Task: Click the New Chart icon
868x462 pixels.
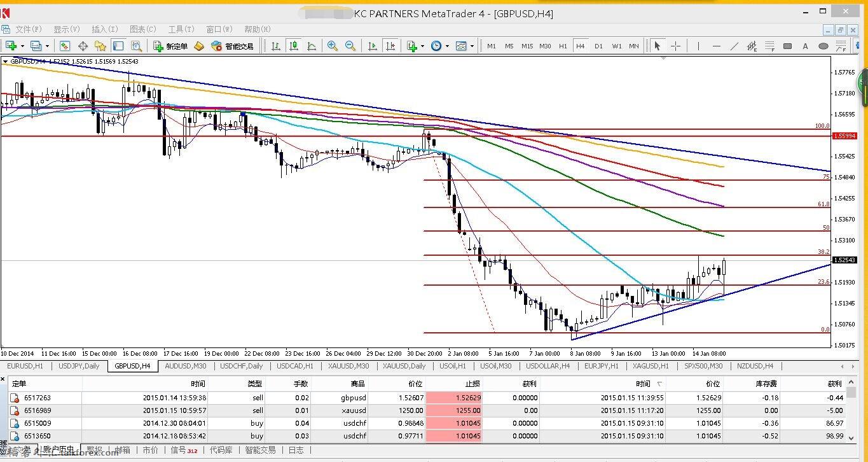Action: pyautogui.click(x=10, y=46)
